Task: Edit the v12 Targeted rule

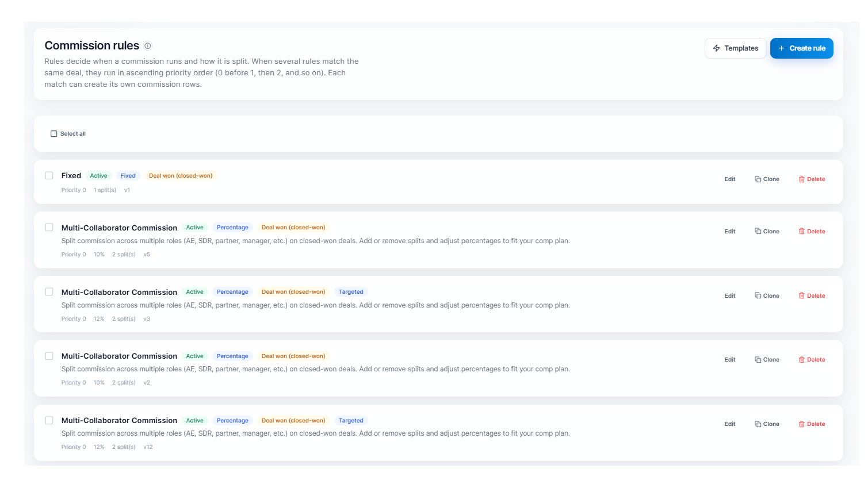Action: coord(730,424)
